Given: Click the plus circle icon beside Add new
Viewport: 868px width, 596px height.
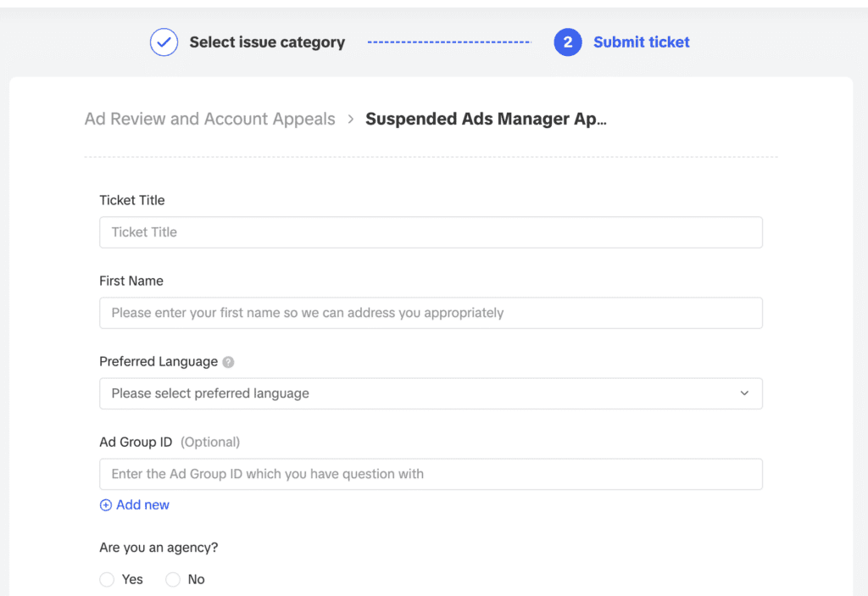Looking at the screenshot, I should pyautogui.click(x=106, y=505).
